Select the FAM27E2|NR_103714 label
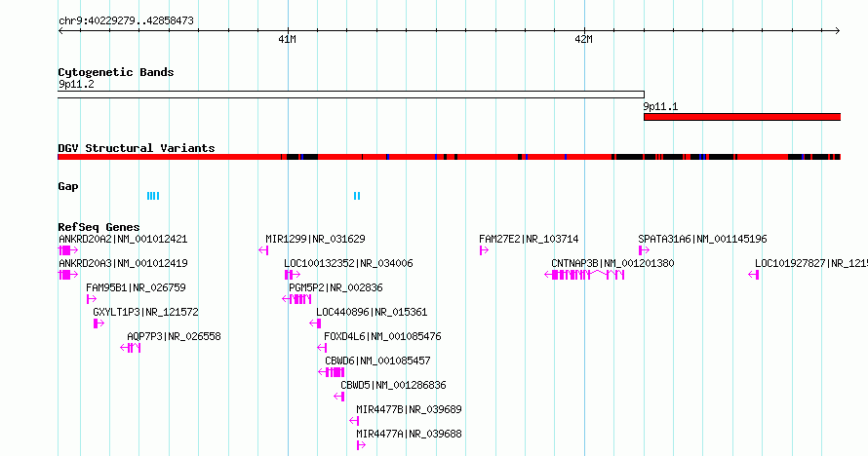 (x=529, y=239)
